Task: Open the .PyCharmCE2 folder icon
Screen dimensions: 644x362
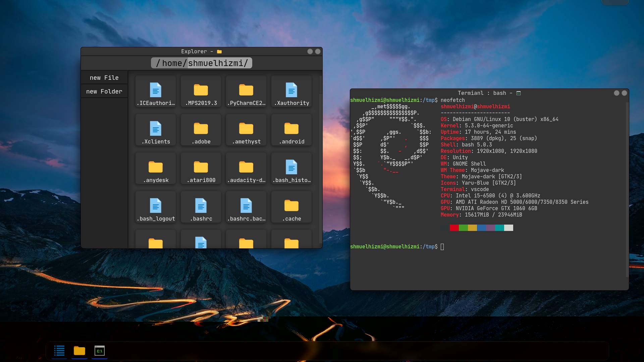Action: coord(246,90)
